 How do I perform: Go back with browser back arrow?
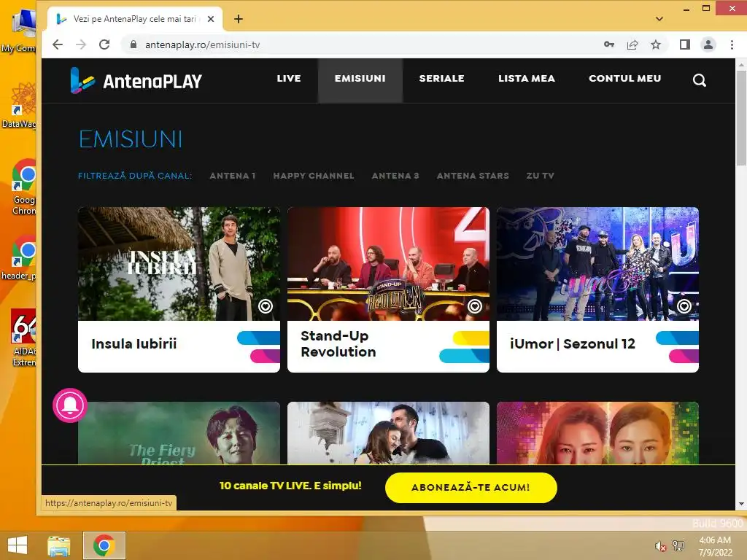click(x=58, y=44)
